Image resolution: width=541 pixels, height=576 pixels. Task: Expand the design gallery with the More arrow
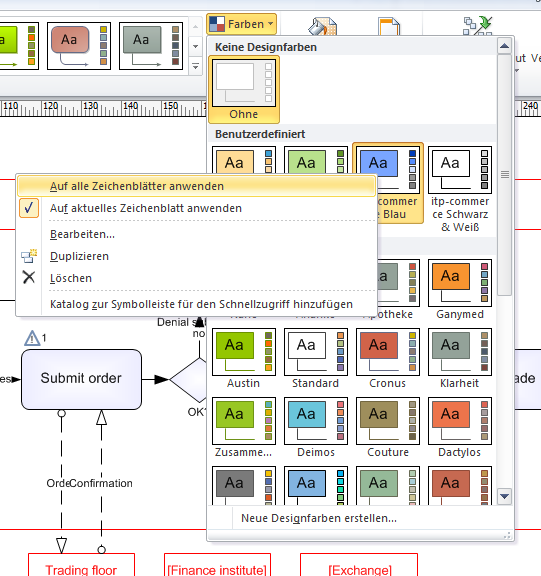coord(195,66)
